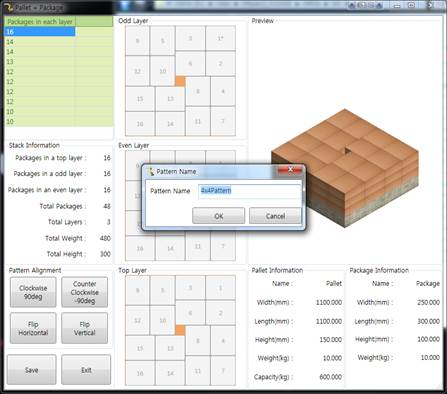Screen dimensions: 447x394
Task: Select box 7 in the Top Layer
Action: coord(223,371)
